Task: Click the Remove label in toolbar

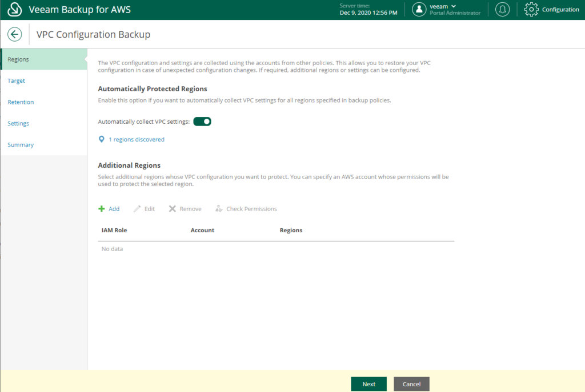Action: click(x=191, y=209)
